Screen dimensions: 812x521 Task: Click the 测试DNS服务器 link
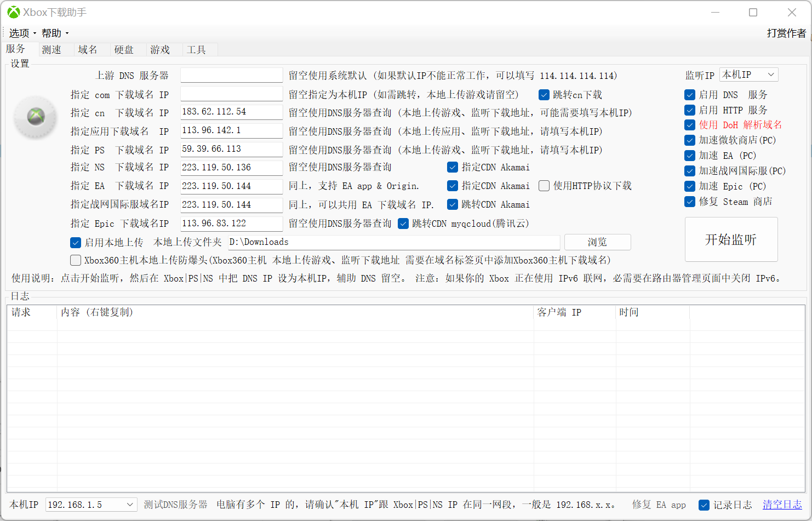pyautogui.click(x=175, y=505)
